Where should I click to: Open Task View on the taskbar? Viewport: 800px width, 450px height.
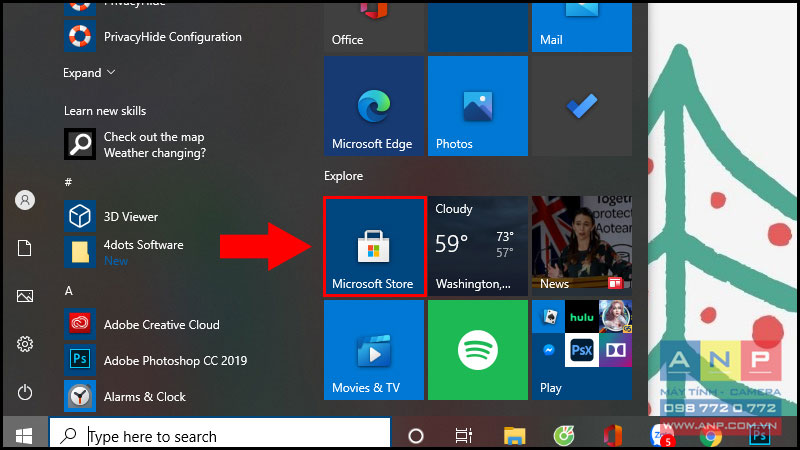coord(463,436)
